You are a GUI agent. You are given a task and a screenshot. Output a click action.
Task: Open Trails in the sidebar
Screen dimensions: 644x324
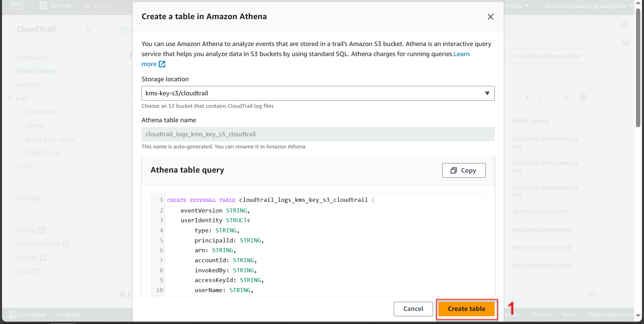click(24, 167)
